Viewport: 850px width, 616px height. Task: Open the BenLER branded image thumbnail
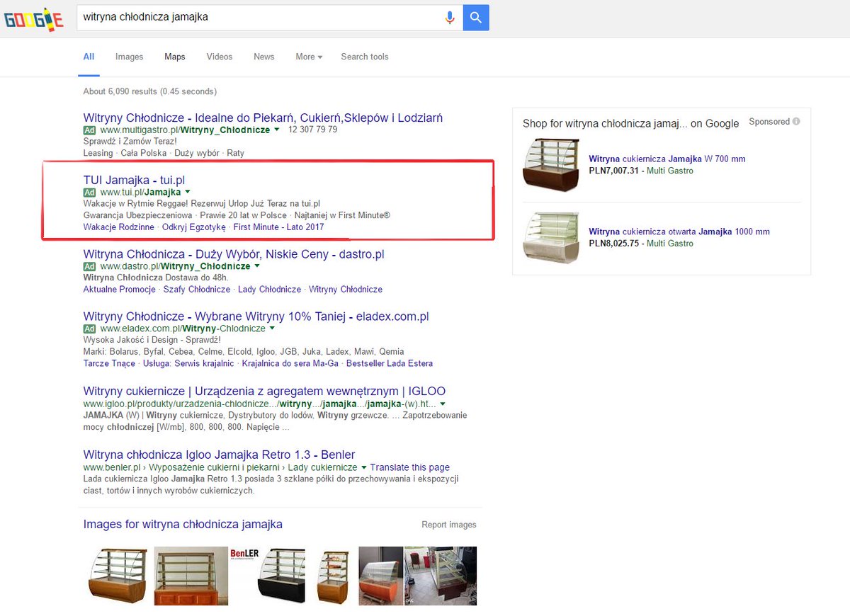coord(268,576)
